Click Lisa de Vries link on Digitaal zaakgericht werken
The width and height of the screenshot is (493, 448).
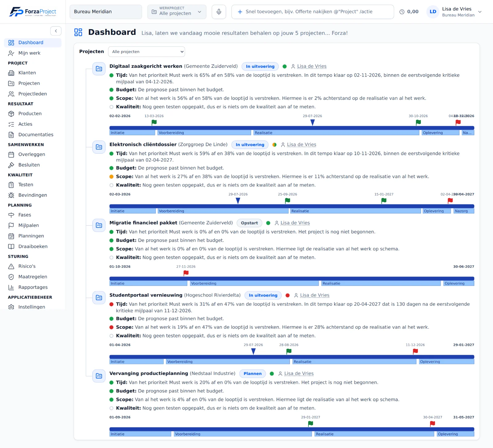(x=312, y=66)
